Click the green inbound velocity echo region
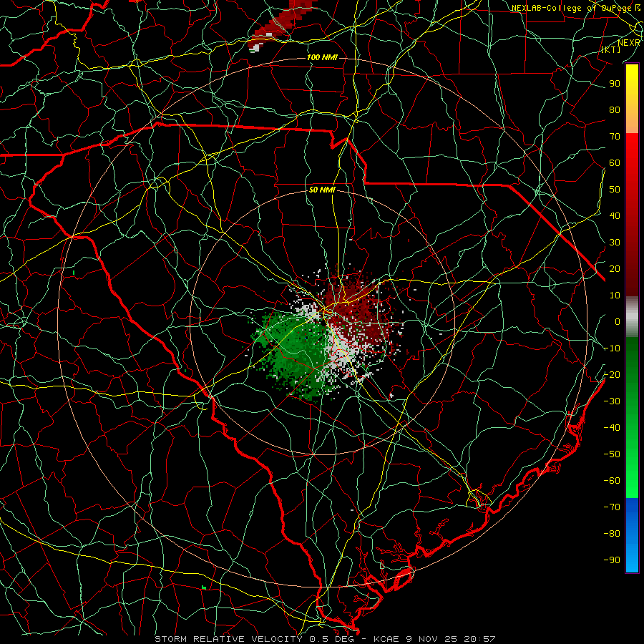This screenshot has width=644, height=644. tap(293, 353)
